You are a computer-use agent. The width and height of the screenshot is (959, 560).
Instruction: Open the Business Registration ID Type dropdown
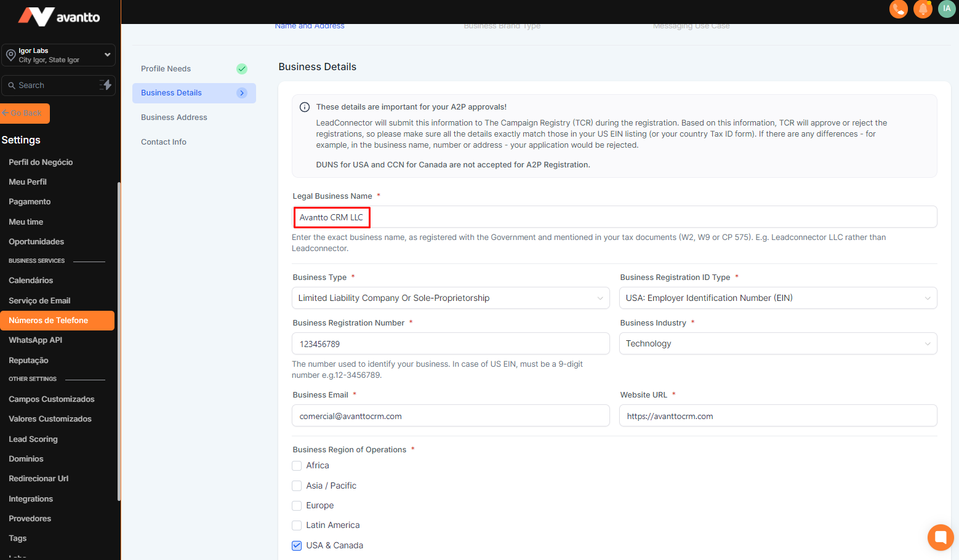click(777, 298)
